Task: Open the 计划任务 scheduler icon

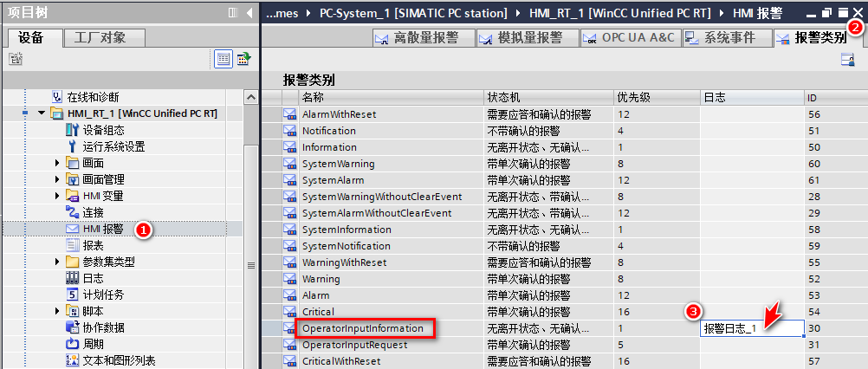Action: (73, 295)
